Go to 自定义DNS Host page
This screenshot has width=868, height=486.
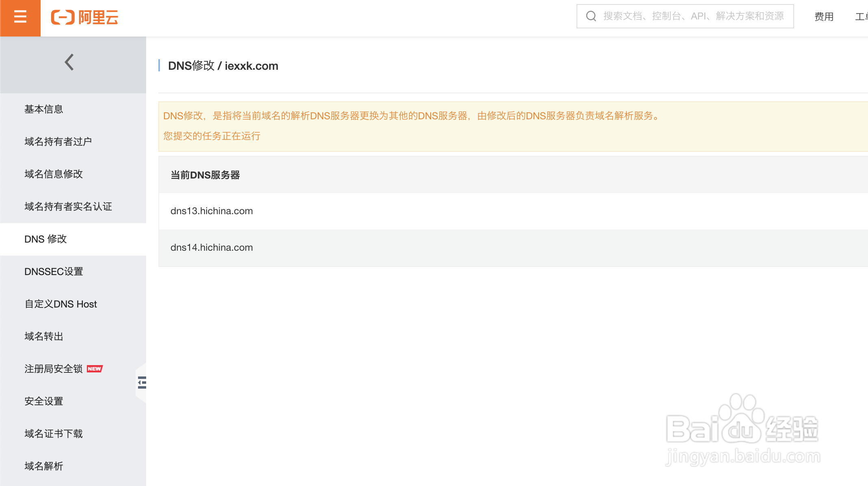61,304
